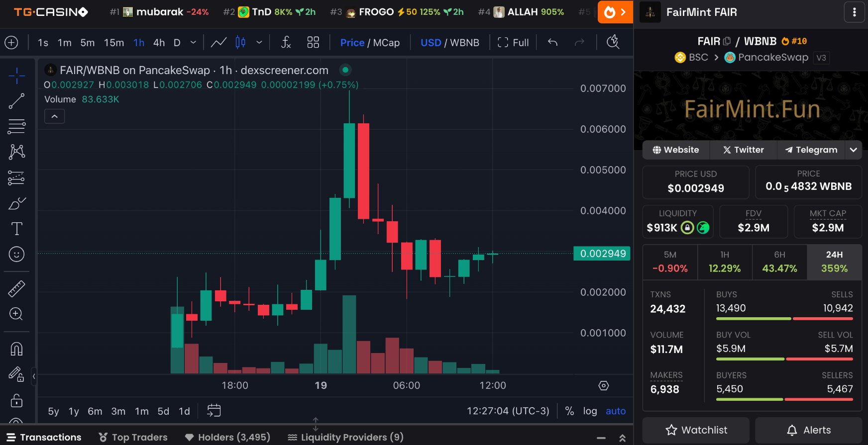The height and width of the screenshot is (445, 868).
Task: Select the pattern drawing tool
Action: pyautogui.click(x=16, y=152)
